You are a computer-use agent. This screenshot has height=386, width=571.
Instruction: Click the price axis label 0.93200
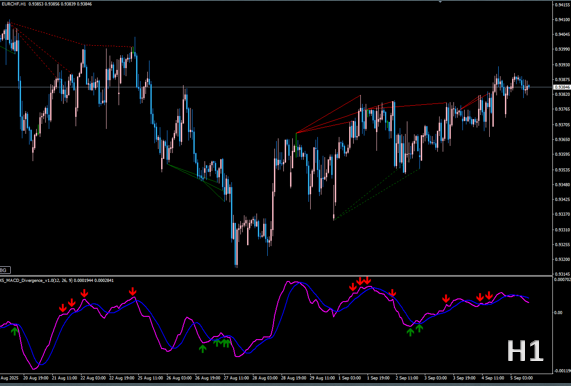click(562, 260)
